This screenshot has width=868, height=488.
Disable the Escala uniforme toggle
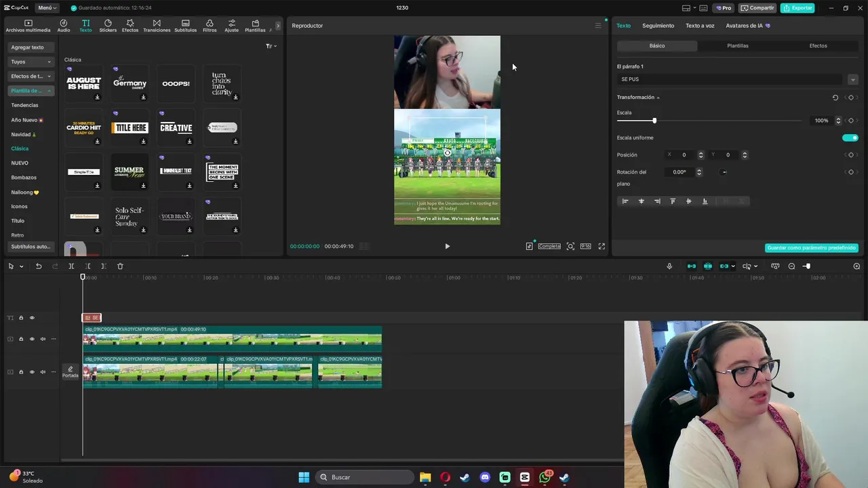click(x=850, y=138)
